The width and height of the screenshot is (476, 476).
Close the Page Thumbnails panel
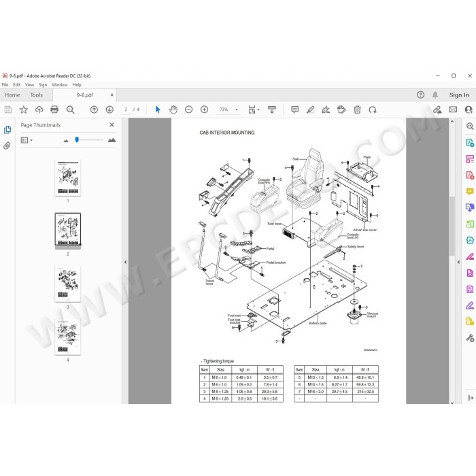tap(112, 124)
